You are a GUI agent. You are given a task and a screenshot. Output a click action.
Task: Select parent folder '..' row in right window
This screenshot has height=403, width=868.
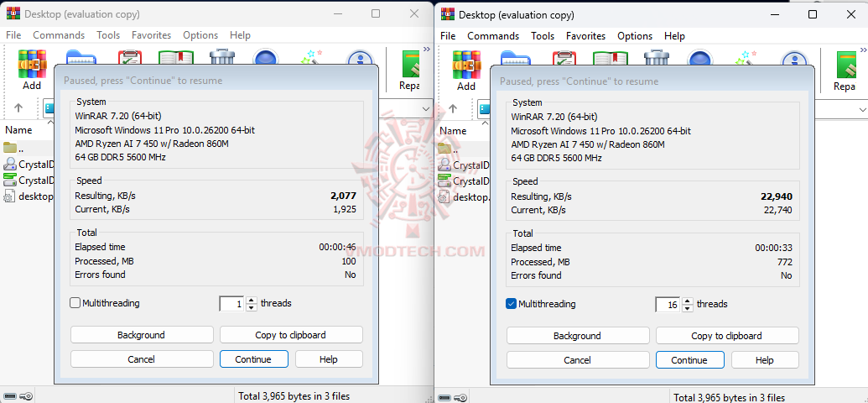point(462,149)
